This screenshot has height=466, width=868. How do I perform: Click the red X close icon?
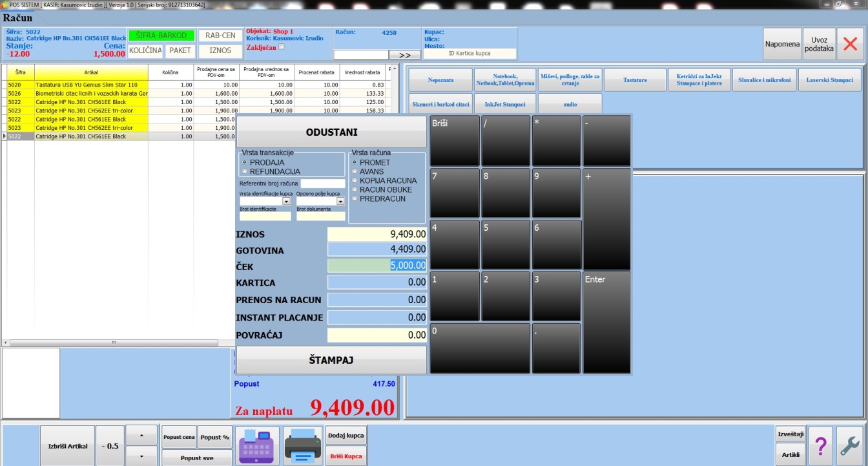(x=851, y=44)
